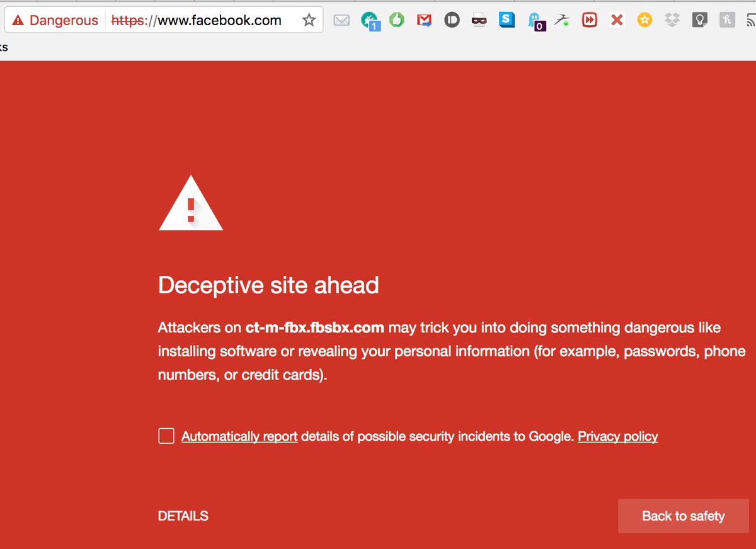Image resolution: width=756 pixels, height=549 pixels.
Task: Click the red X extension icon
Action: [x=617, y=21]
